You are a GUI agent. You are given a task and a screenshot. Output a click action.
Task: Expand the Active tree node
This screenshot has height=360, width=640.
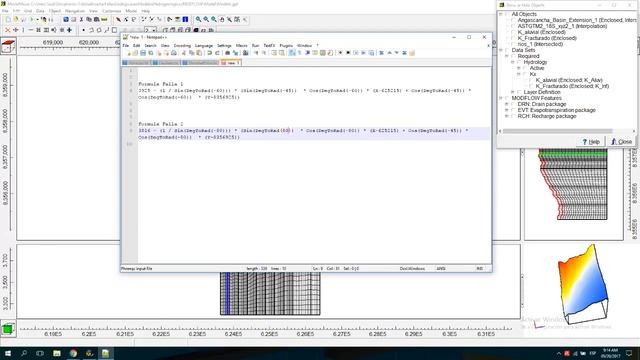(x=519, y=68)
